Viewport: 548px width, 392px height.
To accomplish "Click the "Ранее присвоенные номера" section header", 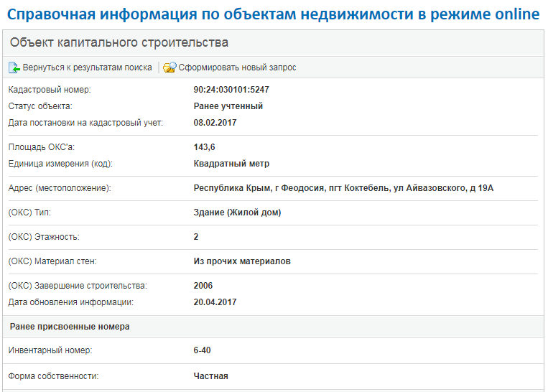I will pos(70,327).
